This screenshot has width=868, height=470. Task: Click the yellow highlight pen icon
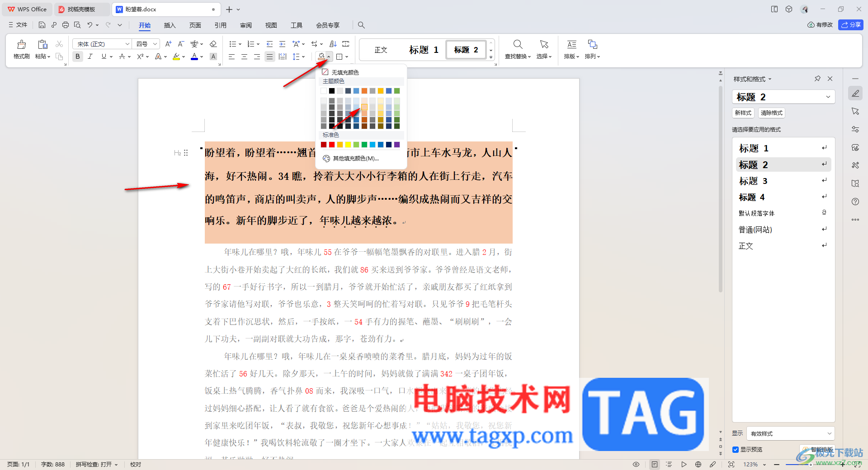coord(176,56)
